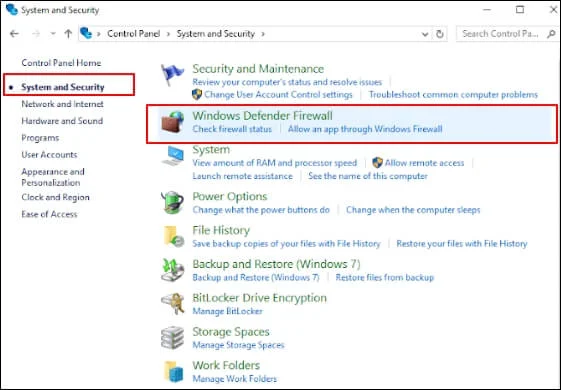Click Change when the computer sleeps

tap(413, 210)
